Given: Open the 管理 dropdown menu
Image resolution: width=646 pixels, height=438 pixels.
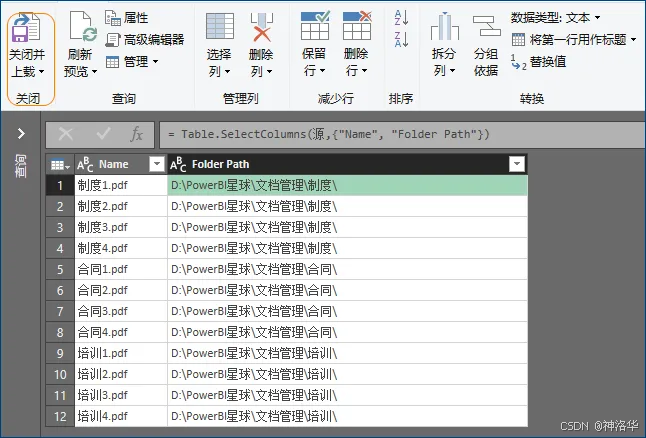Looking at the screenshot, I should point(132,62).
